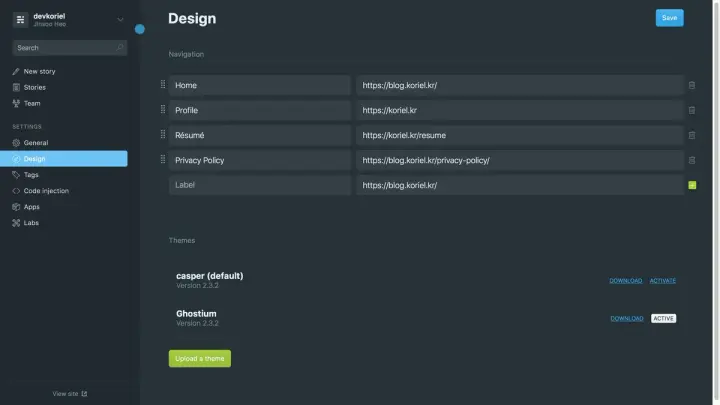
Task: Open the Apps settings
Action: tap(32, 207)
